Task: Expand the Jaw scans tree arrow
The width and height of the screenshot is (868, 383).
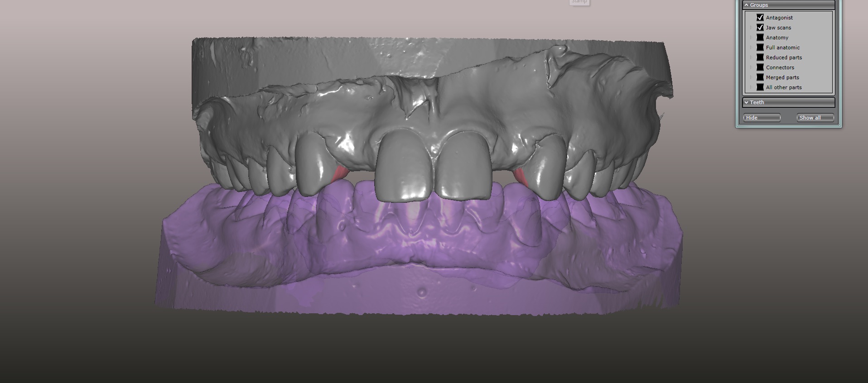Action: click(751, 28)
